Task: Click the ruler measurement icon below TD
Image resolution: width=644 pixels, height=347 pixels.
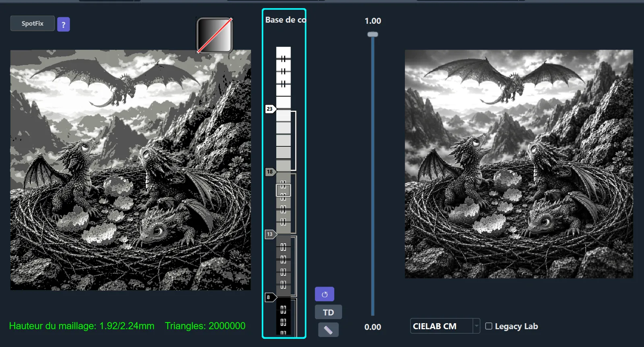Action: [x=328, y=330]
